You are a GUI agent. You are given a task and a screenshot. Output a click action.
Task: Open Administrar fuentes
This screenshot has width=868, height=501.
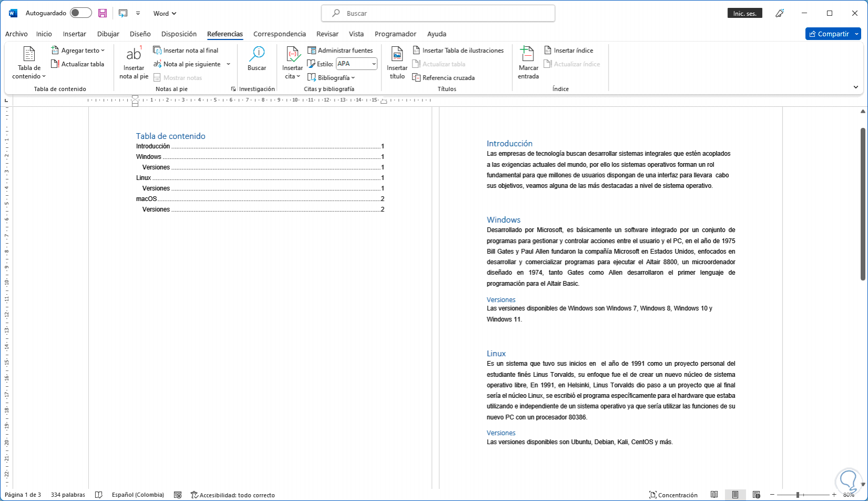tap(340, 51)
